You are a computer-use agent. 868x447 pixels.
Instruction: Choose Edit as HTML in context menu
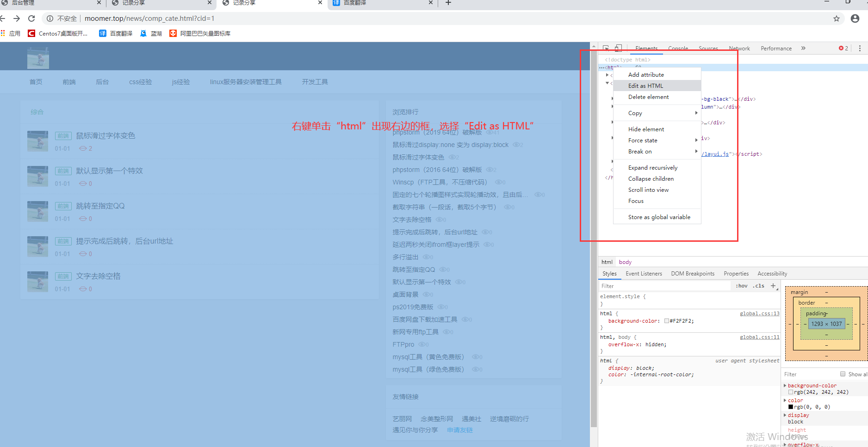(657, 86)
